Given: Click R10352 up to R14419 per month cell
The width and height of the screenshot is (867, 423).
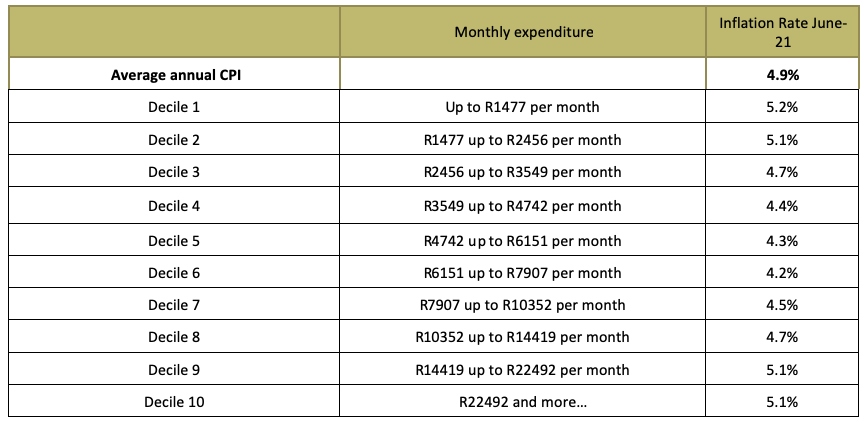Looking at the screenshot, I should [x=523, y=337].
